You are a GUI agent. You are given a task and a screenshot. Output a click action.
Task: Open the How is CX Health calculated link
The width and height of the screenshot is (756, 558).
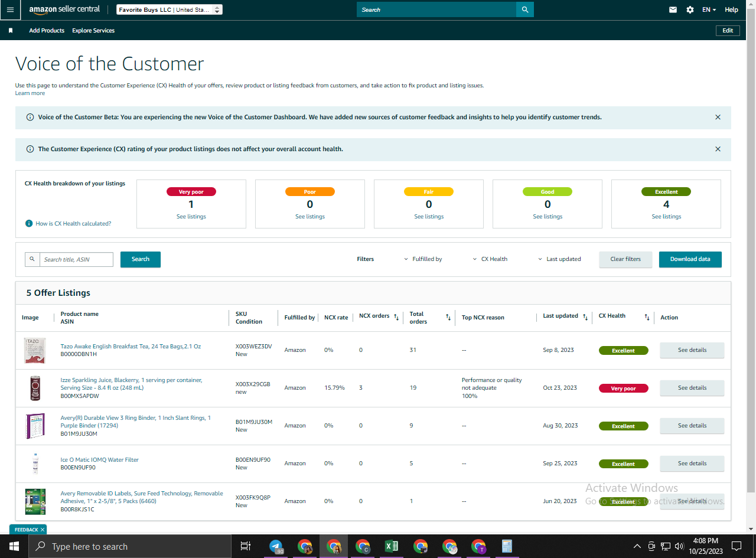[73, 224]
